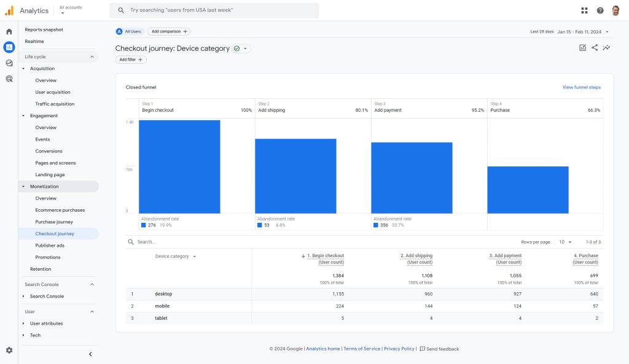Click the Customize report icon

582,48
